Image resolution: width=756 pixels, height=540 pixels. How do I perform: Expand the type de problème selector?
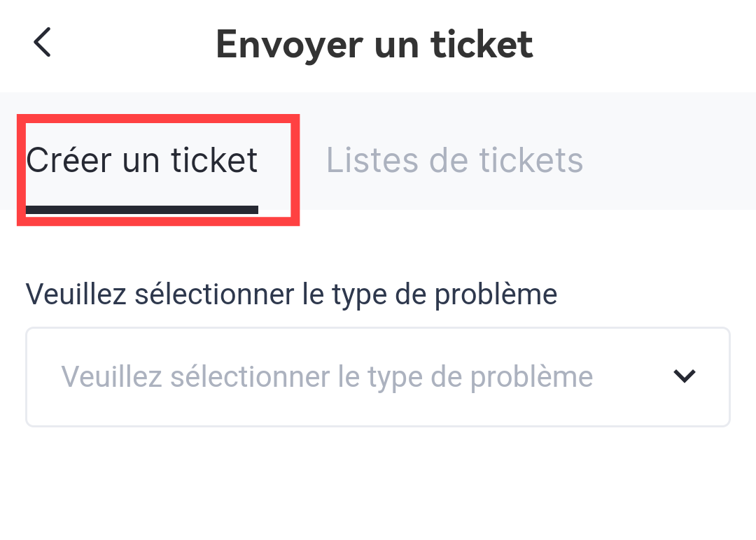378,376
